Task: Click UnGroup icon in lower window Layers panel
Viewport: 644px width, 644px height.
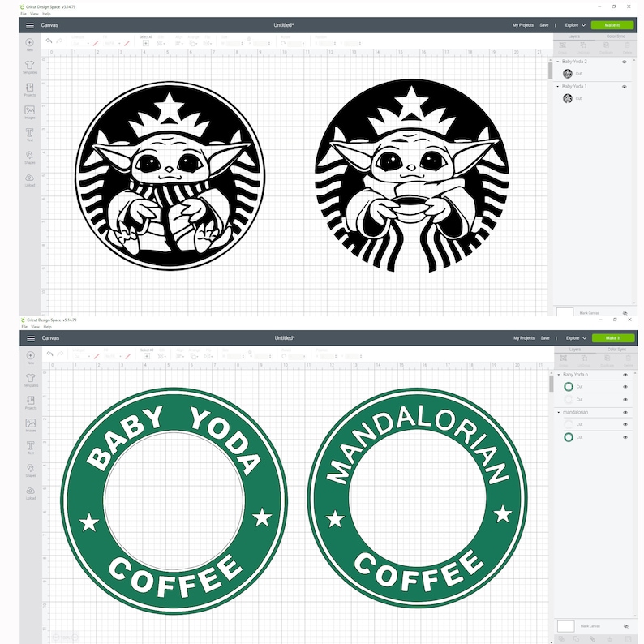Action: (x=584, y=360)
